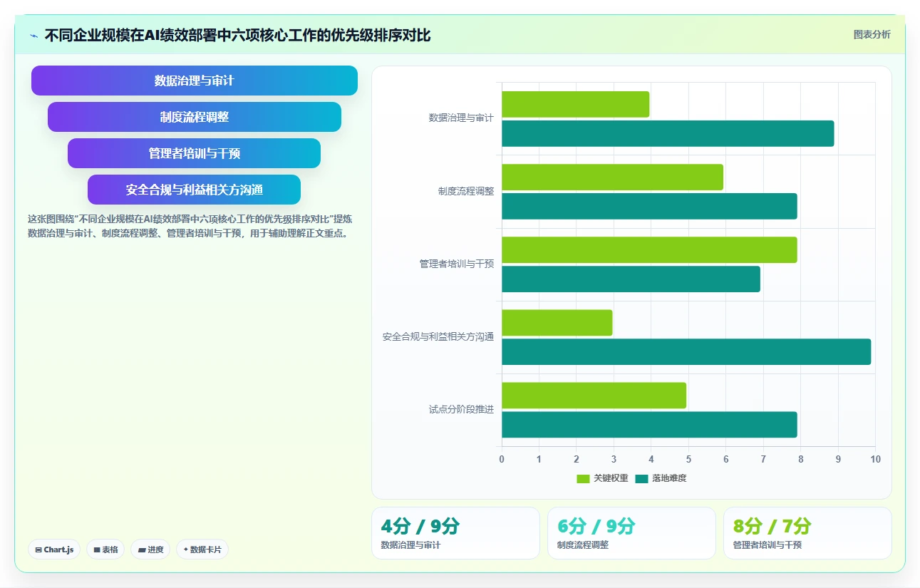Open the 6分 / 9分 data card
Viewport: 920px width, 588px height.
(631, 533)
